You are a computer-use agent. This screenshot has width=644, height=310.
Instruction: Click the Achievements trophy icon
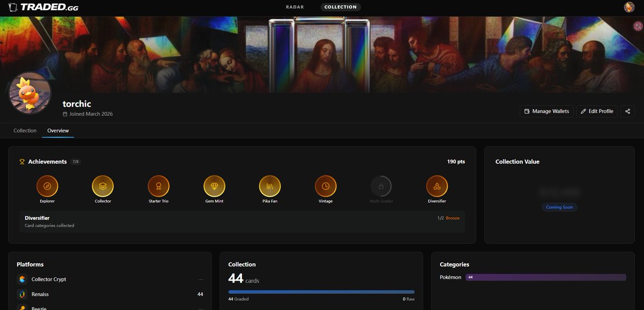[x=22, y=161]
